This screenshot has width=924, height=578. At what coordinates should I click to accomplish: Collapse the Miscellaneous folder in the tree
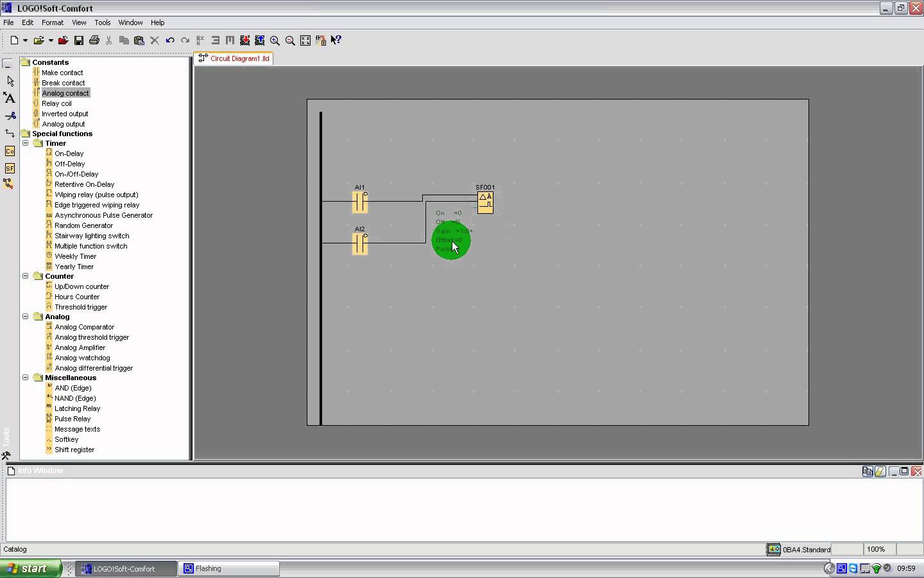click(x=26, y=378)
